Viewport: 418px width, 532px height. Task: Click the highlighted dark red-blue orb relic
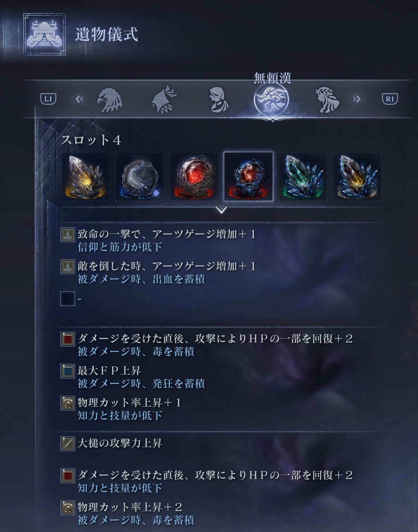pyautogui.click(x=248, y=177)
